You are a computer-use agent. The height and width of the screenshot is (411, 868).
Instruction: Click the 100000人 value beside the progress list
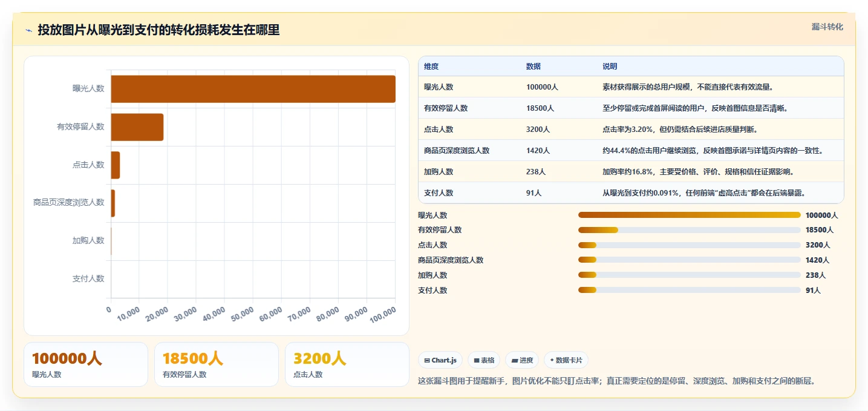point(821,215)
